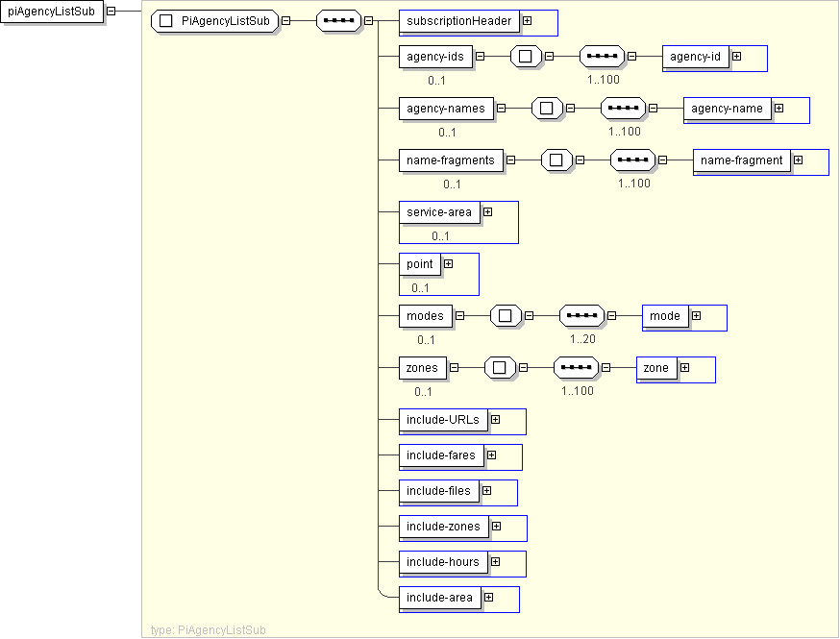
Task: Collapse the name-fragments node
Action: point(510,160)
